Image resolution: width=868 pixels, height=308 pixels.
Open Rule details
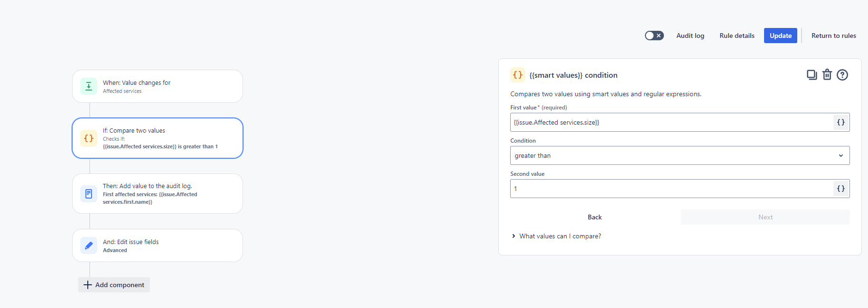(x=737, y=36)
